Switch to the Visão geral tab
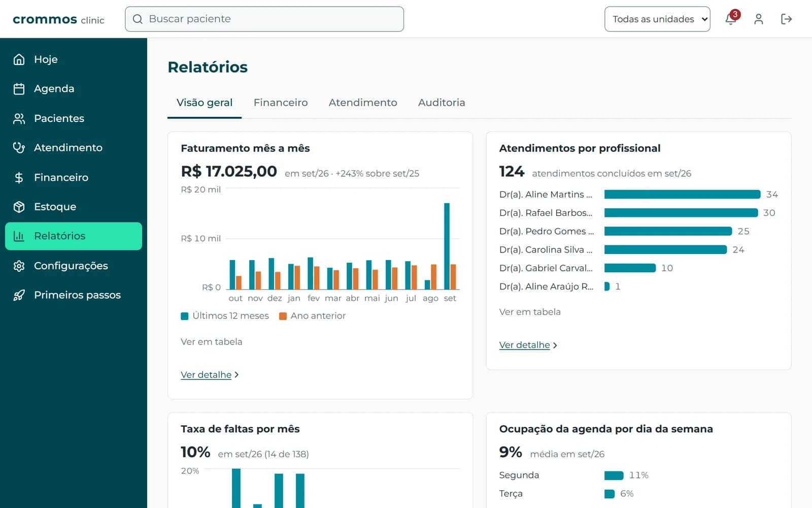The height and width of the screenshot is (508, 812). tap(205, 103)
